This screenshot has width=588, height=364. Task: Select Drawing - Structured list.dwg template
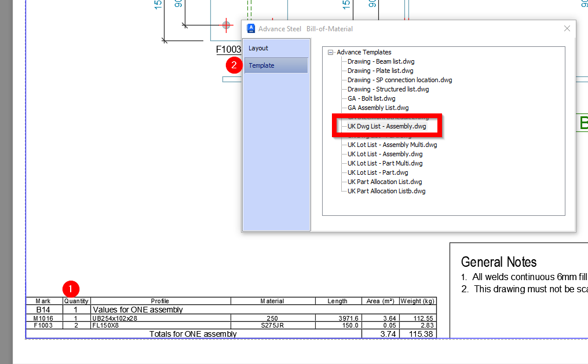click(388, 90)
